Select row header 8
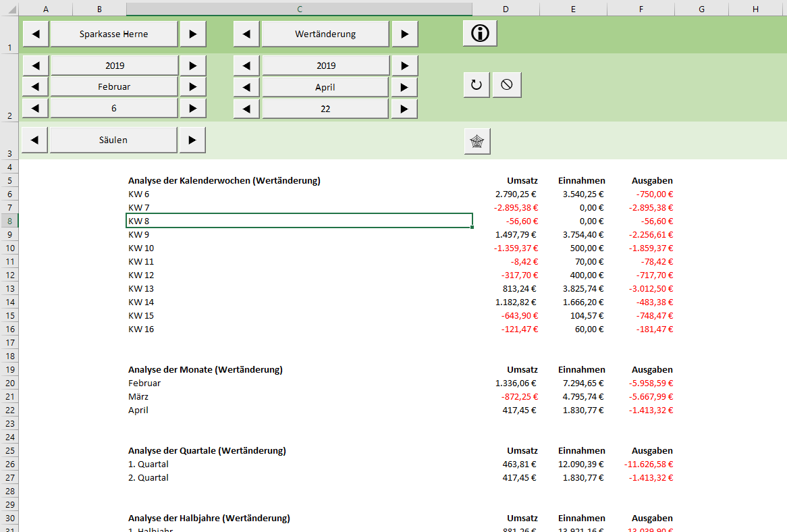787x532 pixels. pyautogui.click(x=9, y=221)
